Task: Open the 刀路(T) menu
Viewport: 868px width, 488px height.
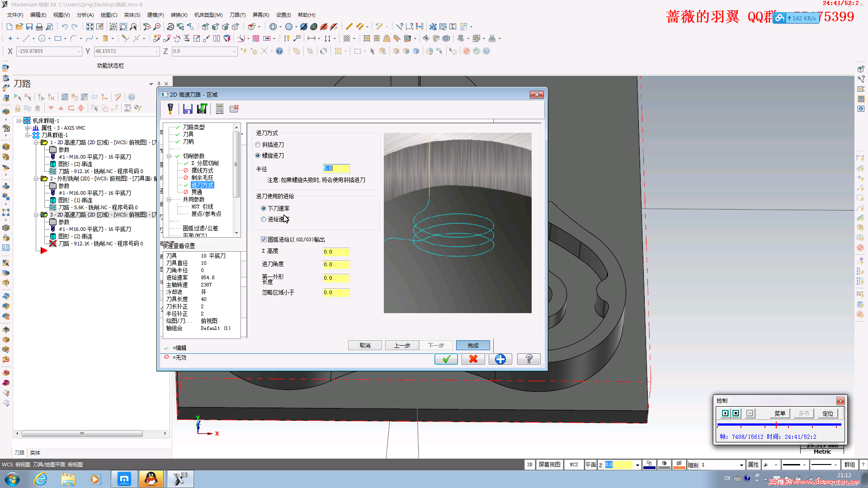Action: [237, 15]
